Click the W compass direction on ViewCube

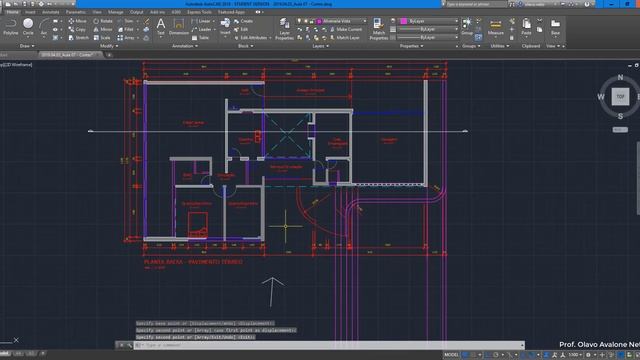tap(601, 97)
